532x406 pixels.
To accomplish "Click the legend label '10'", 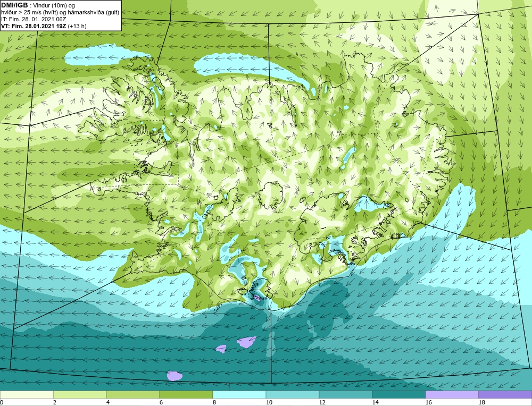I will (x=269, y=402).
